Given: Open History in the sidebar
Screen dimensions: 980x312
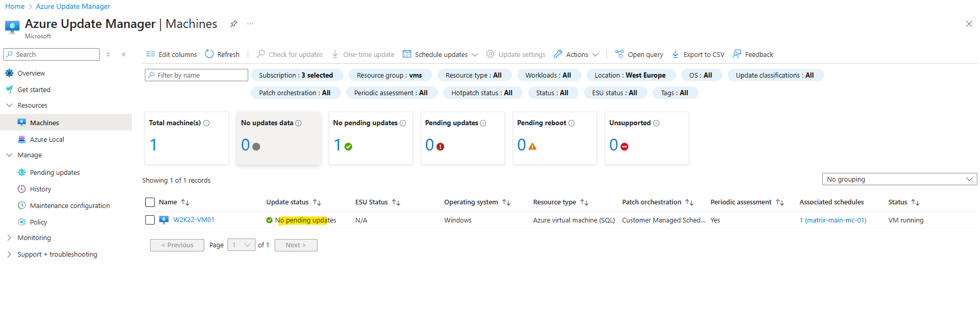Looking at the screenshot, I should 40,189.
